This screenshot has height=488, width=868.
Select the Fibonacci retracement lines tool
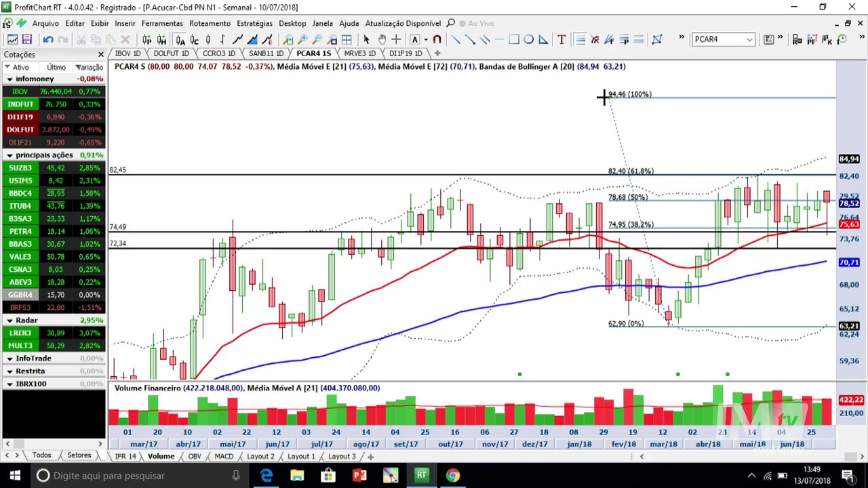[580, 39]
